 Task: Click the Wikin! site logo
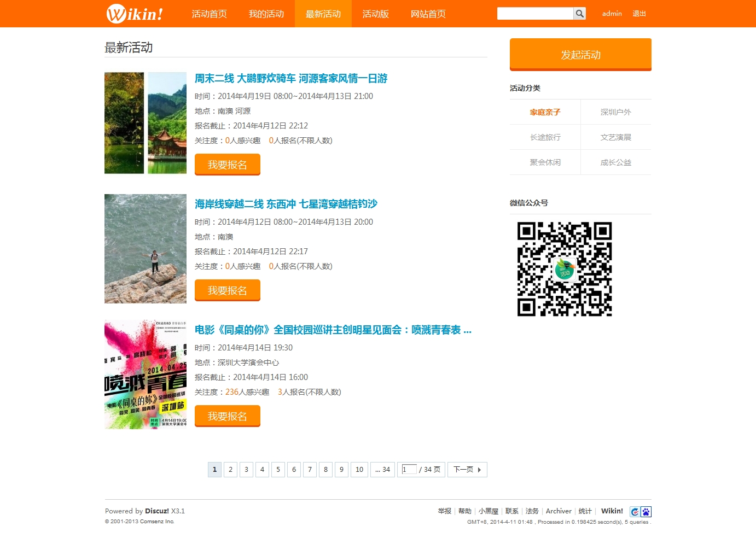134,14
